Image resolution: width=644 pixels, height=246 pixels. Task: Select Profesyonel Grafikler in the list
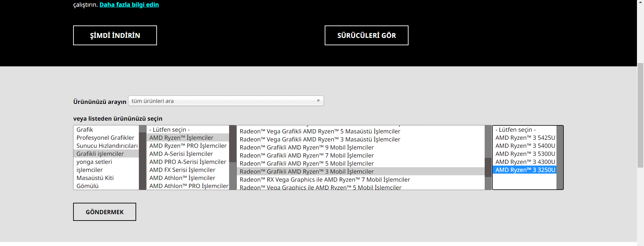[106, 138]
